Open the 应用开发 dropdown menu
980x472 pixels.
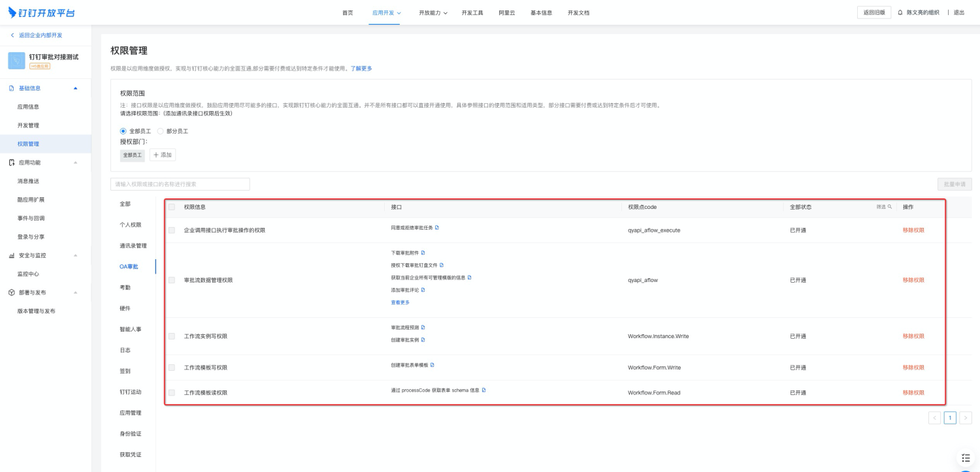[x=387, y=12]
